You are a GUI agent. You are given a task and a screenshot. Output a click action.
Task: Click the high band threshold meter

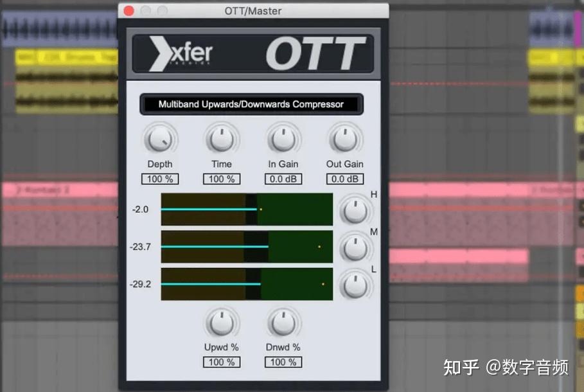tap(247, 209)
